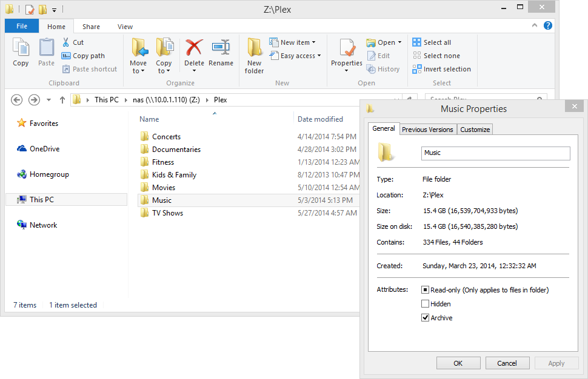Screen dimensions: 588x379
Task: Expand the breadcrumb arrow after This PC
Action: click(126, 100)
